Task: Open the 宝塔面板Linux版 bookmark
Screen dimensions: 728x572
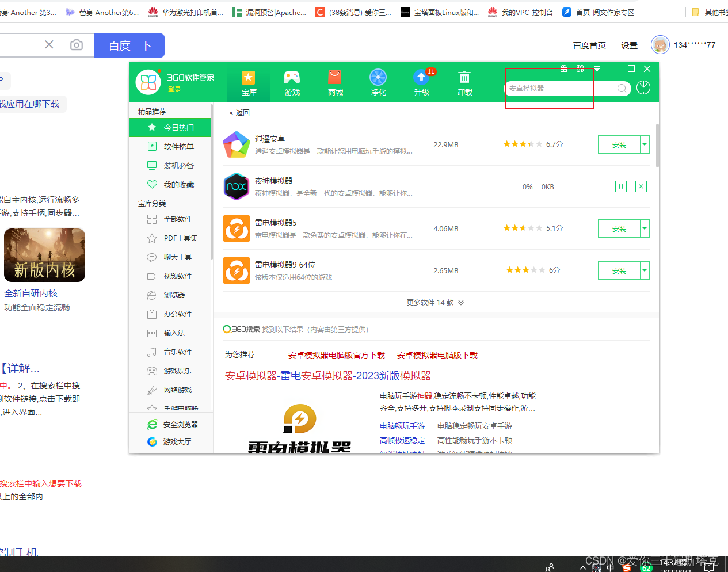Action: pos(440,12)
